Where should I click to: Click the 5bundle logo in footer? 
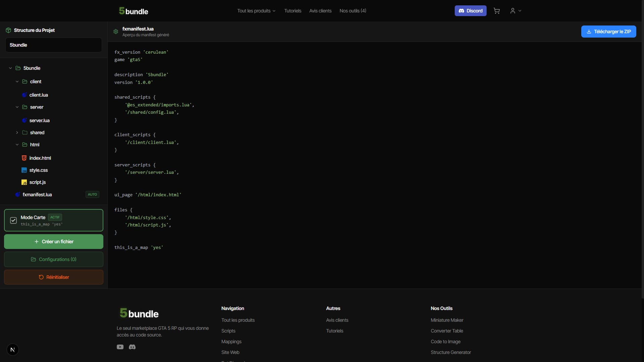[x=139, y=313]
